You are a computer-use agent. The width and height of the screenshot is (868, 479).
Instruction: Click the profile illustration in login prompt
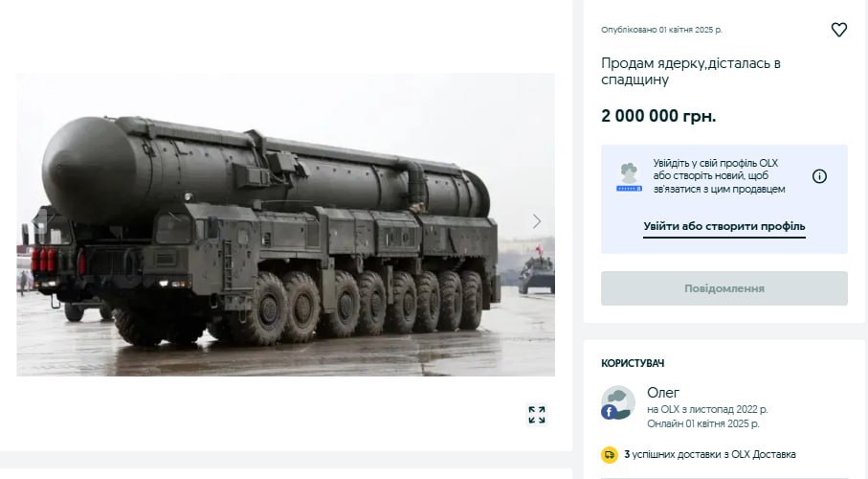629,177
